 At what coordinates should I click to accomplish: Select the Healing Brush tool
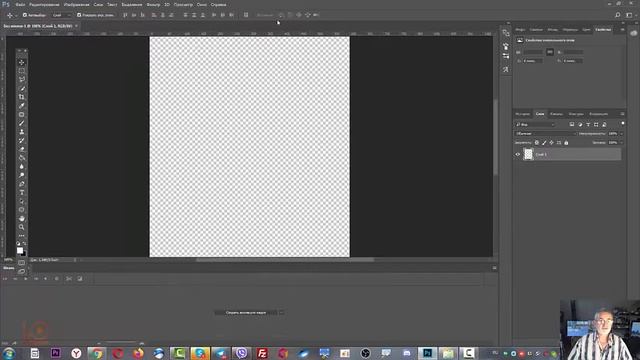point(22,114)
